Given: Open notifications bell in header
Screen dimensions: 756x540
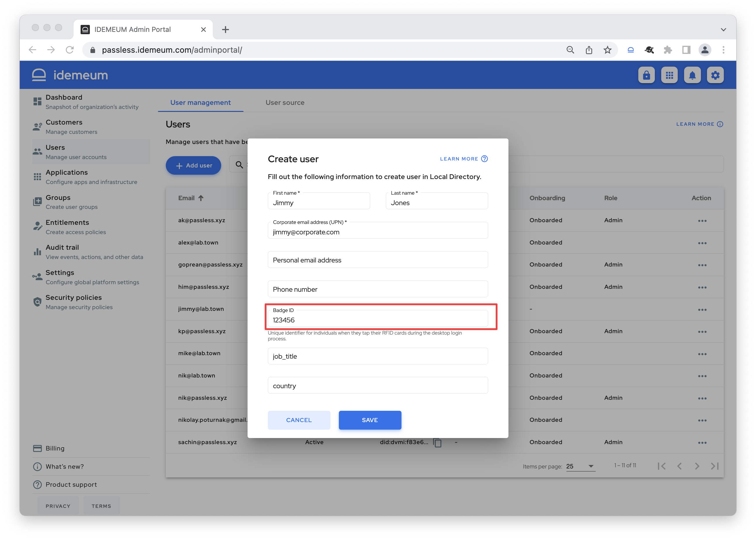Looking at the screenshot, I should (x=692, y=75).
